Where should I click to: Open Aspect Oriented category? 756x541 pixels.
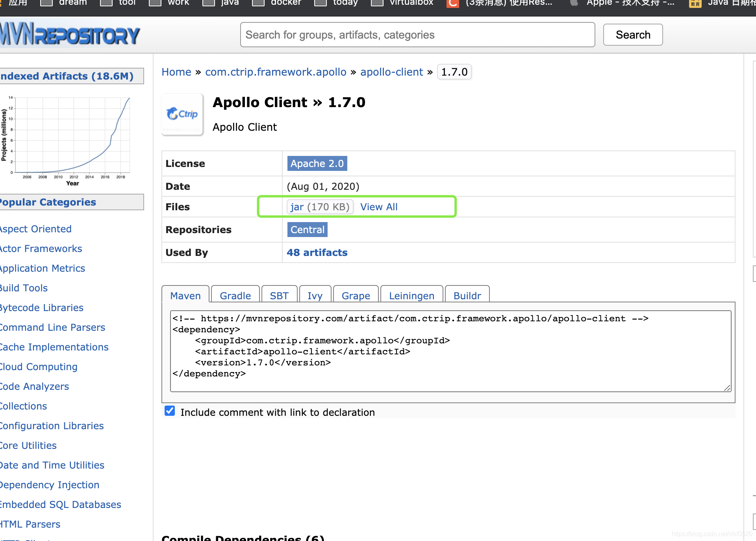(x=35, y=229)
